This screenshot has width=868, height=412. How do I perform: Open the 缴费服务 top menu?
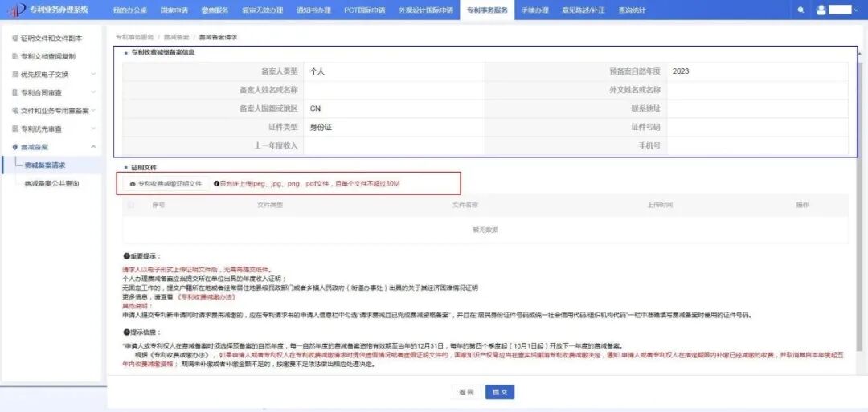point(215,10)
